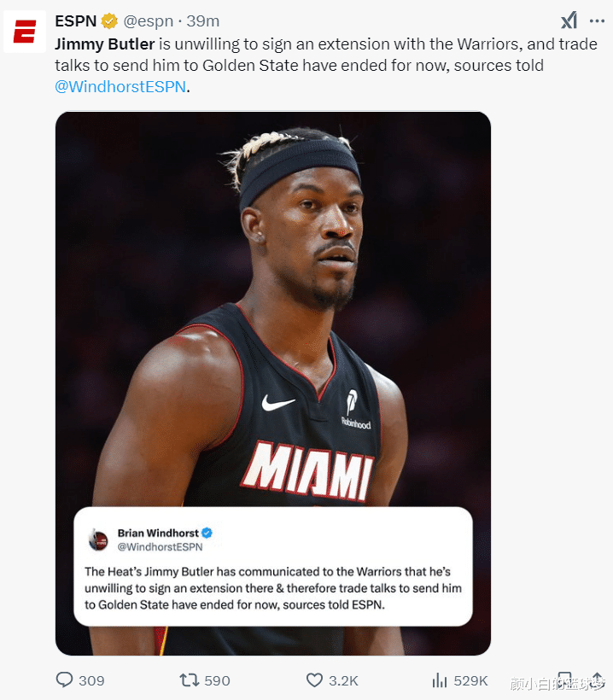Click the blue verified badge by Brian Windhorst
This screenshot has height=700, width=613.
pyautogui.click(x=207, y=533)
